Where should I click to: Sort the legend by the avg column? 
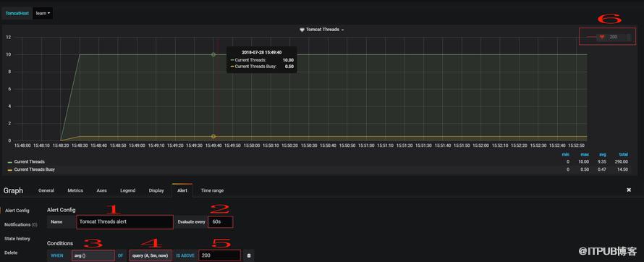pyautogui.click(x=603, y=154)
